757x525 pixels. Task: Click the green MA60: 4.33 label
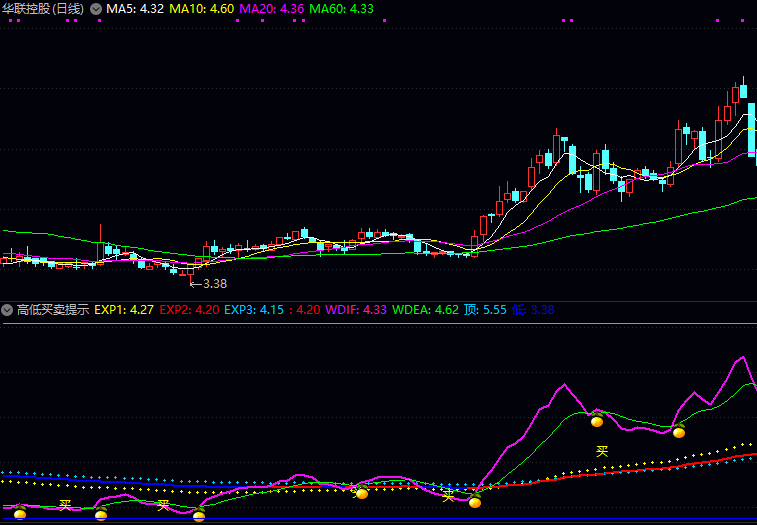pos(342,9)
